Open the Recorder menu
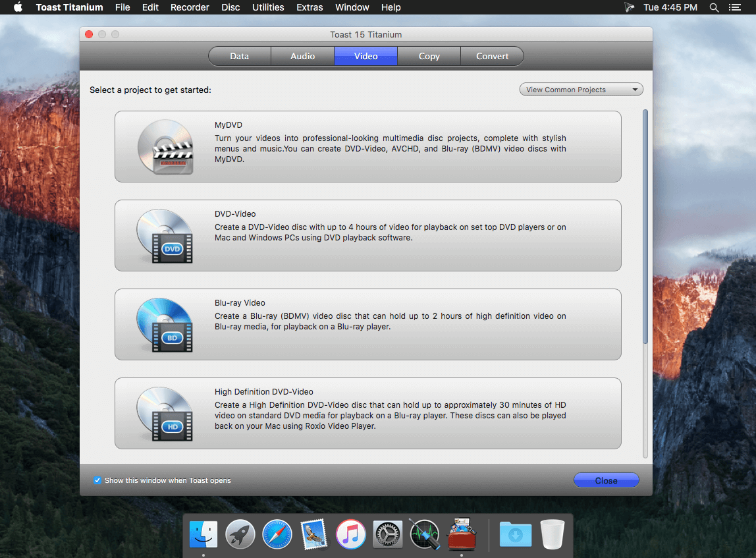 coord(190,7)
